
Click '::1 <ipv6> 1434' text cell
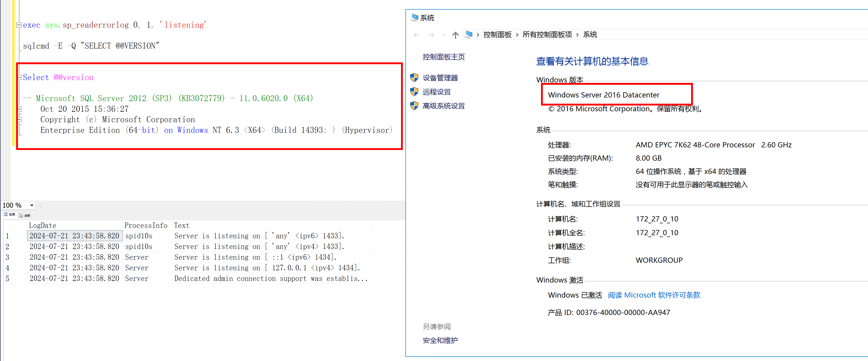pos(272,257)
